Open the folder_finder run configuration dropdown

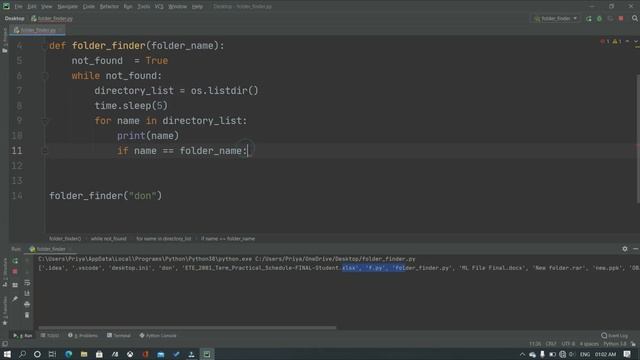pyautogui.click(x=556, y=18)
